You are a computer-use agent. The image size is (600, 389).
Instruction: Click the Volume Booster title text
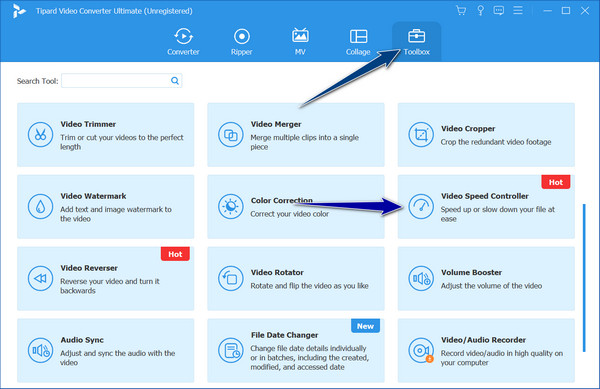[471, 273]
